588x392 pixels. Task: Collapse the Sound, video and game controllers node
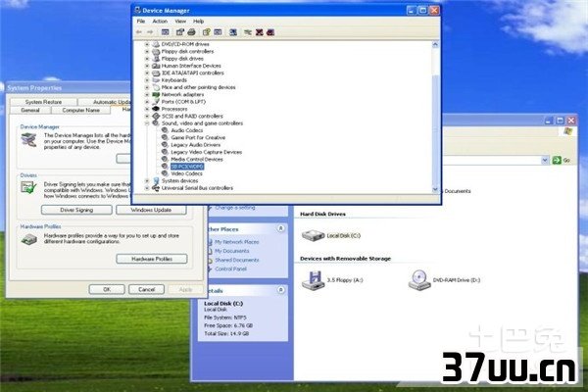pyautogui.click(x=147, y=123)
